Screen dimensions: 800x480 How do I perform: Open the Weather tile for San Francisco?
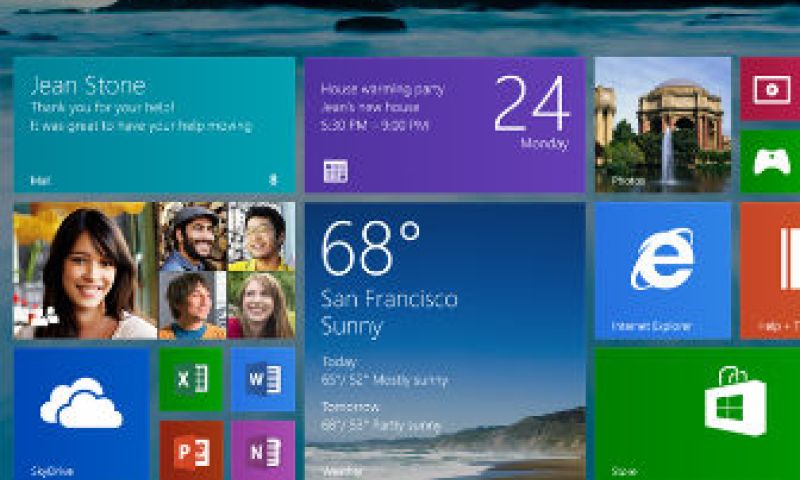click(445, 341)
